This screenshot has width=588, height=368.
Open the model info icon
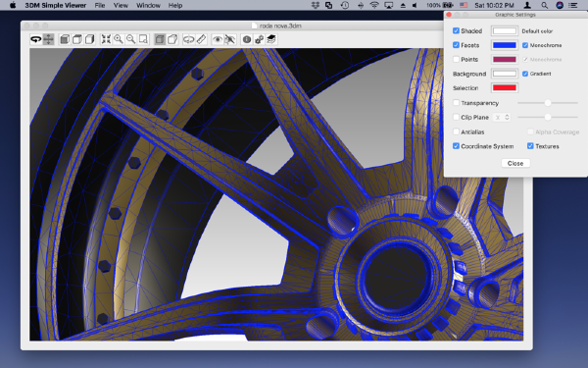click(246, 39)
